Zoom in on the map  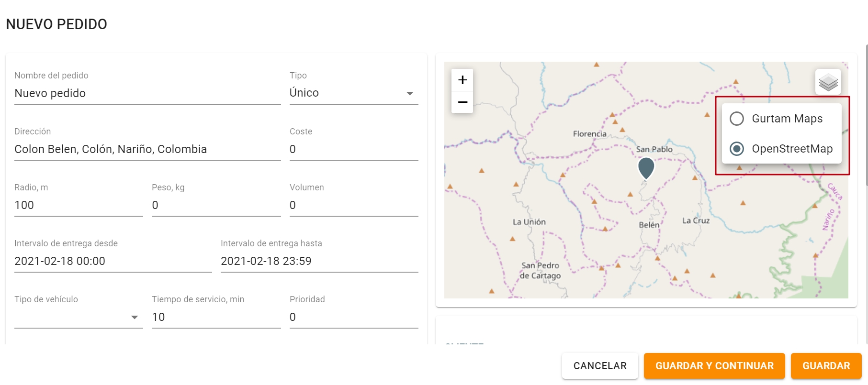[462, 80]
